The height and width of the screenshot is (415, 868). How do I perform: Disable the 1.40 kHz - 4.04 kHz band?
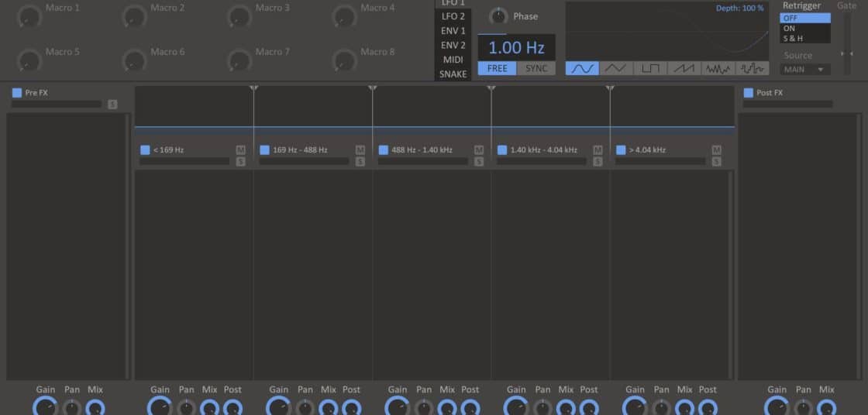[x=502, y=150]
